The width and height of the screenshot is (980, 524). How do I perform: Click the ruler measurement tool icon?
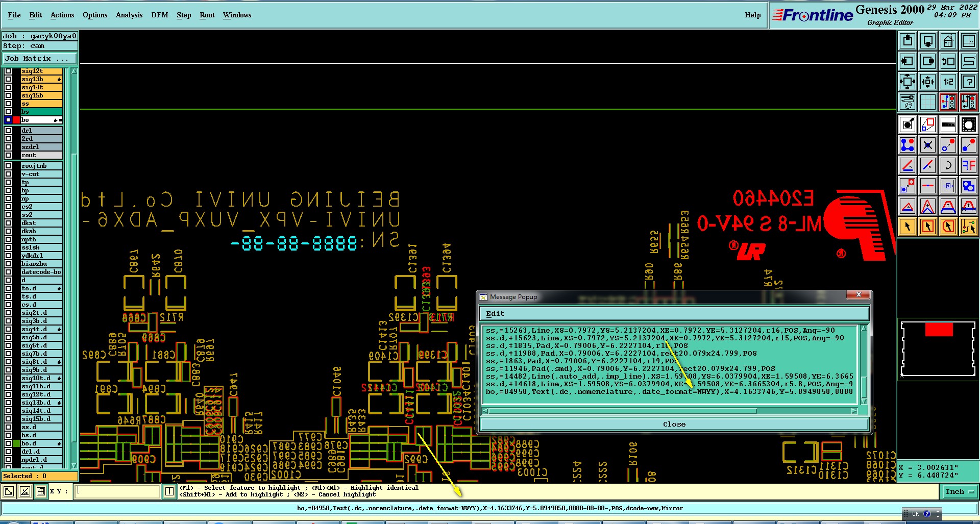(948, 124)
